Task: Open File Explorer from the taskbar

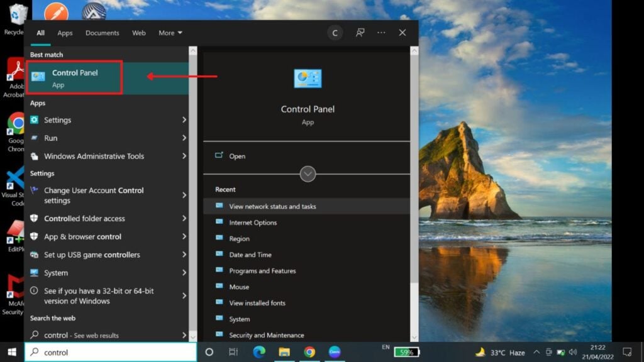Action: 284,352
